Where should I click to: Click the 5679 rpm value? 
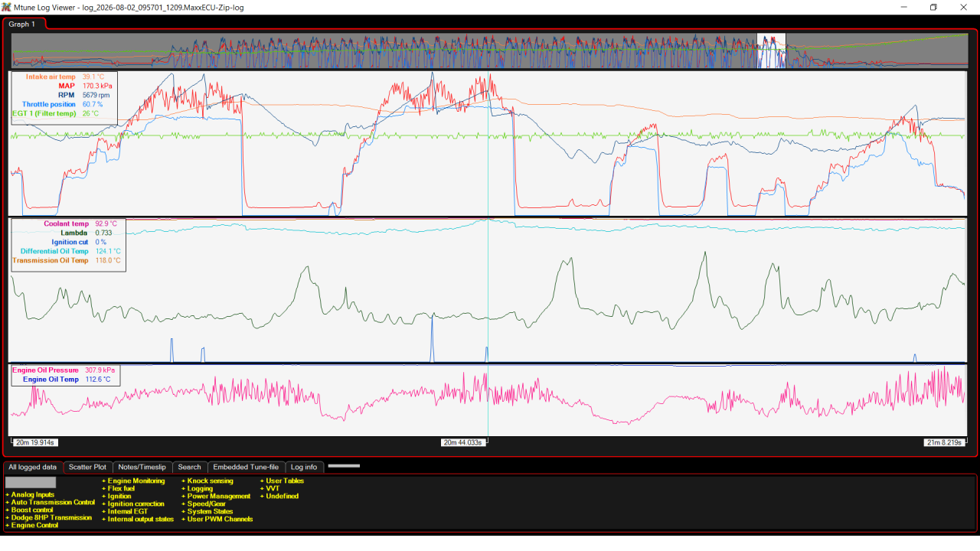click(96, 95)
